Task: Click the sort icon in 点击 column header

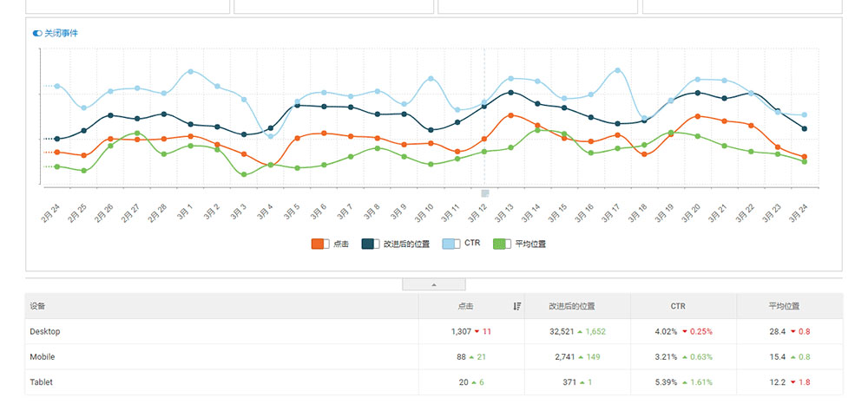Action: (x=517, y=306)
